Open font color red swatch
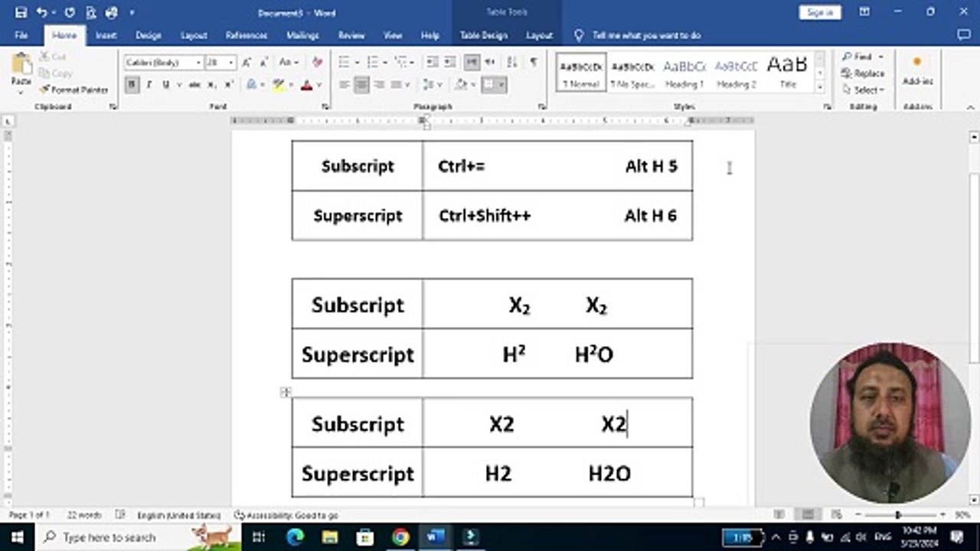 pos(307,85)
